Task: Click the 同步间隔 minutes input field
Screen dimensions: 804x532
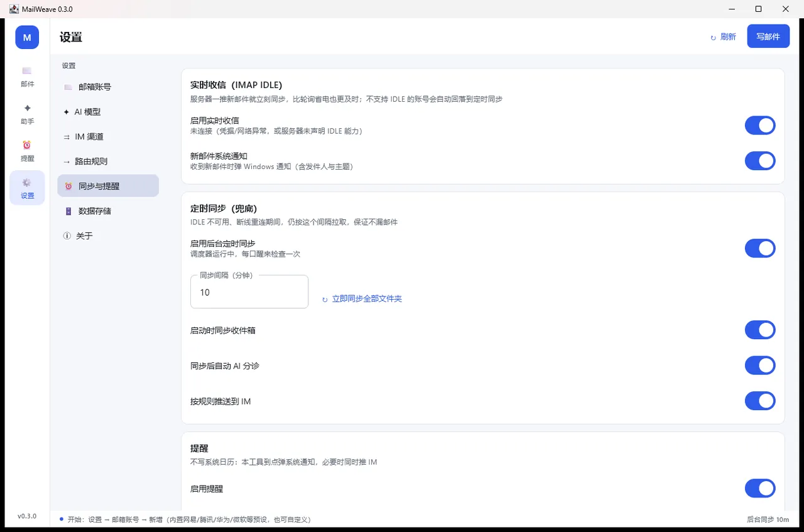Action: pyautogui.click(x=249, y=292)
